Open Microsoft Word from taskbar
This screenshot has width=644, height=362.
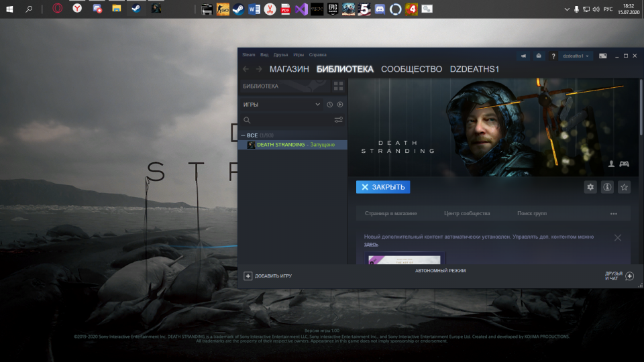click(254, 9)
